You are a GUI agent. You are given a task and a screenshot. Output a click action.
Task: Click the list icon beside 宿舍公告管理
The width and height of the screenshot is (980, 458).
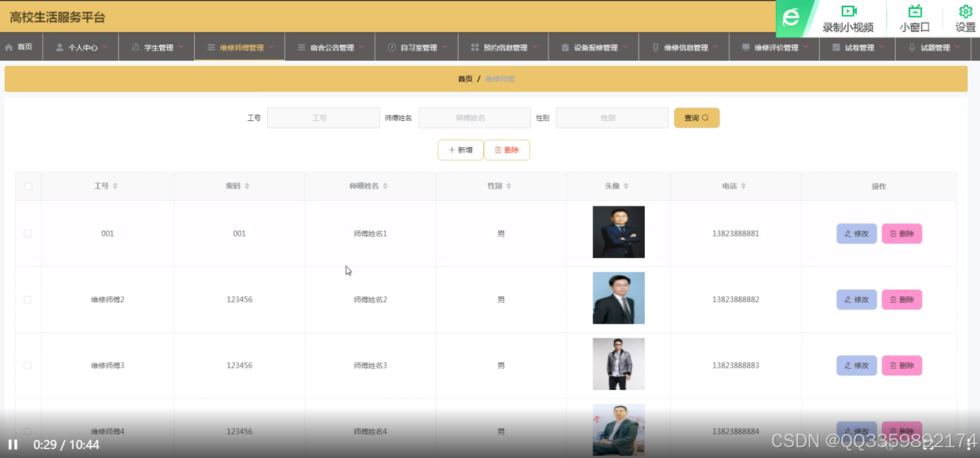pos(302,47)
